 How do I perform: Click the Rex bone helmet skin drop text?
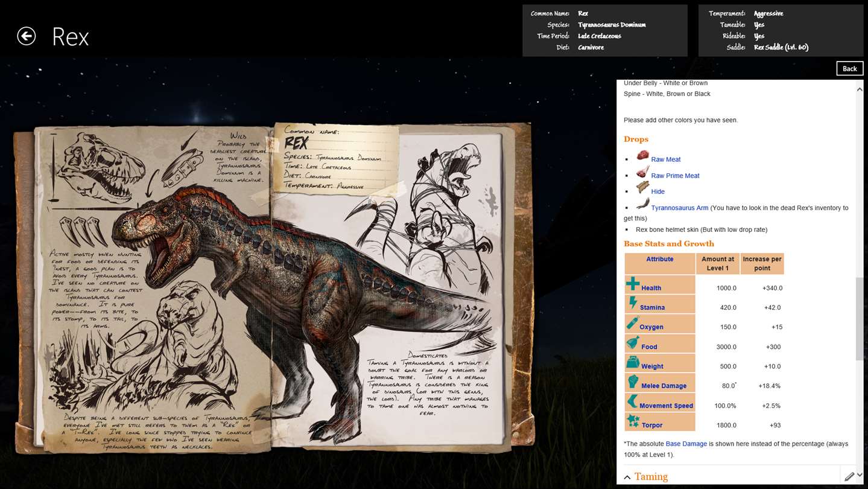pos(702,229)
